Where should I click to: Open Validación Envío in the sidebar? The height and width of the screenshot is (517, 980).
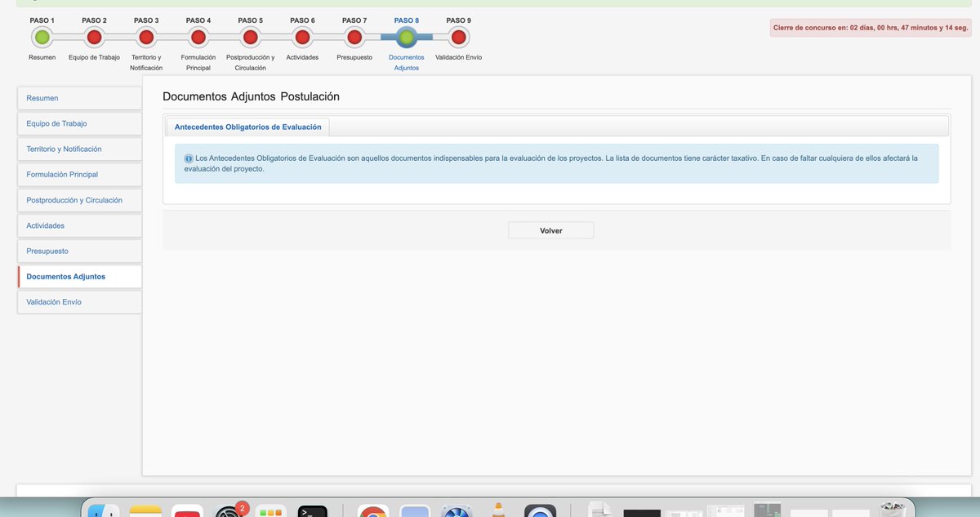point(79,301)
